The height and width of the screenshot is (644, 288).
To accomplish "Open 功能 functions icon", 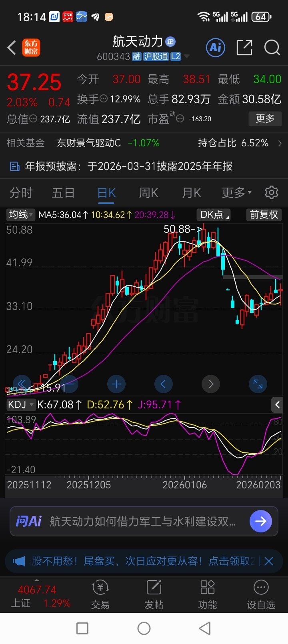I will 208,594.
